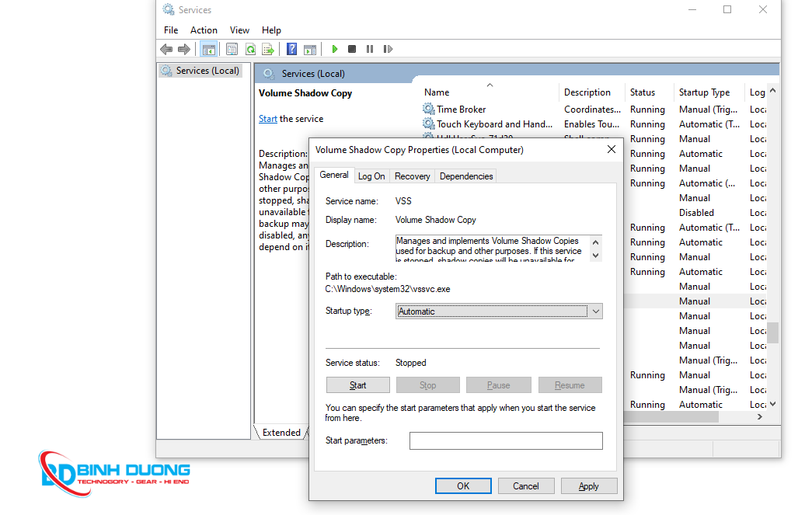The image size is (812, 515).
Task: Apply changes with the Apply button
Action: tap(589, 485)
